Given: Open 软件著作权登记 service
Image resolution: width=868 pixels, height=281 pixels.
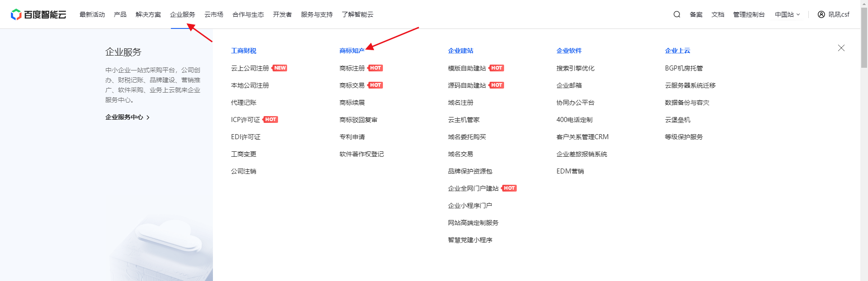Looking at the screenshot, I should click(362, 154).
